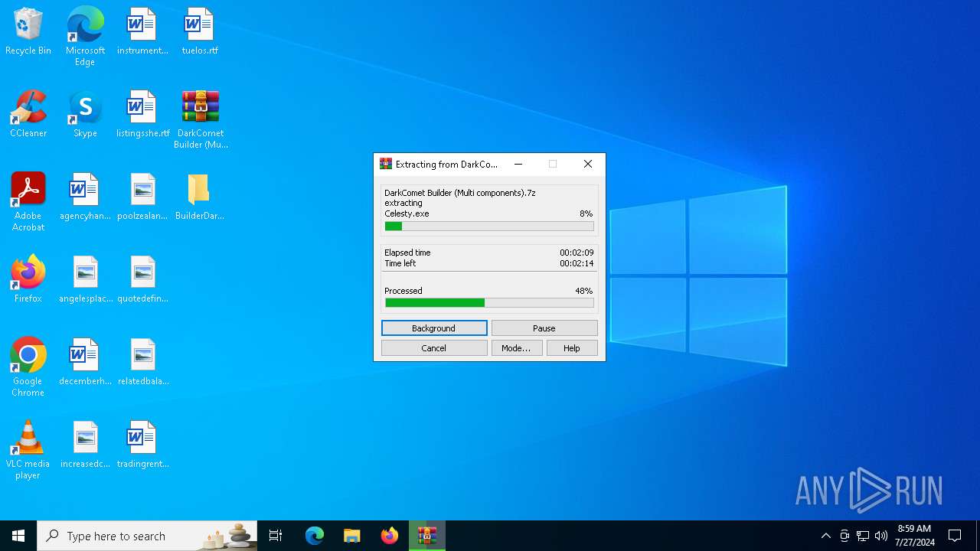The width and height of the screenshot is (980, 551).
Task: Open the CCleaner desktop shortcut
Action: [x=28, y=115]
